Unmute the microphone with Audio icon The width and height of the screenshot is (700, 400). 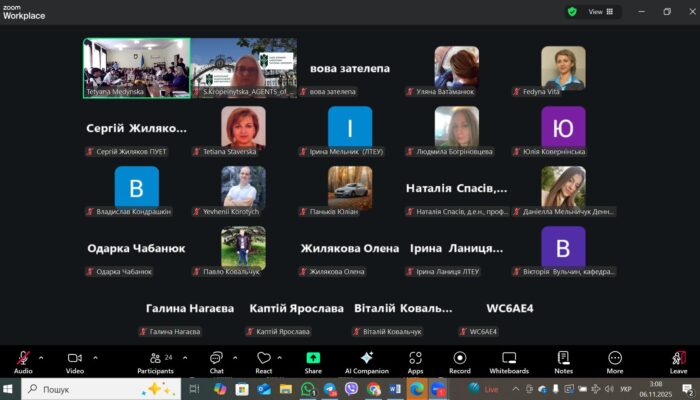tap(22, 359)
